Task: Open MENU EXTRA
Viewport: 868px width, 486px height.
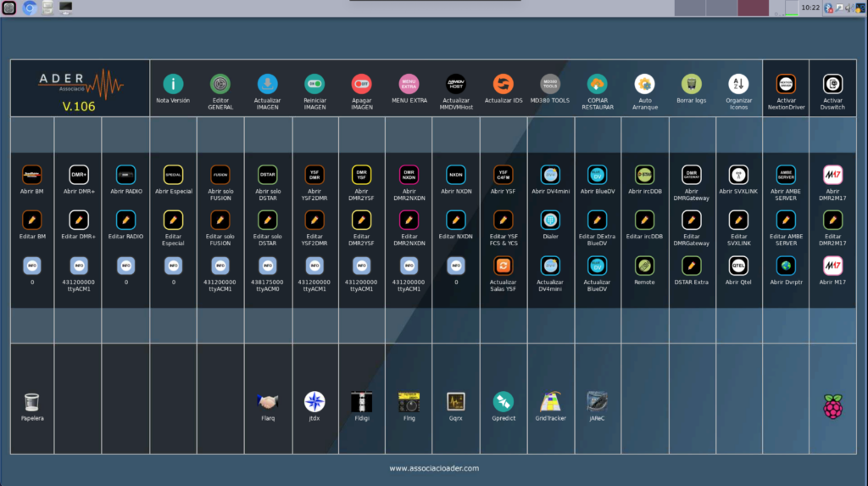Action: pyautogui.click(x=409, y=84)
